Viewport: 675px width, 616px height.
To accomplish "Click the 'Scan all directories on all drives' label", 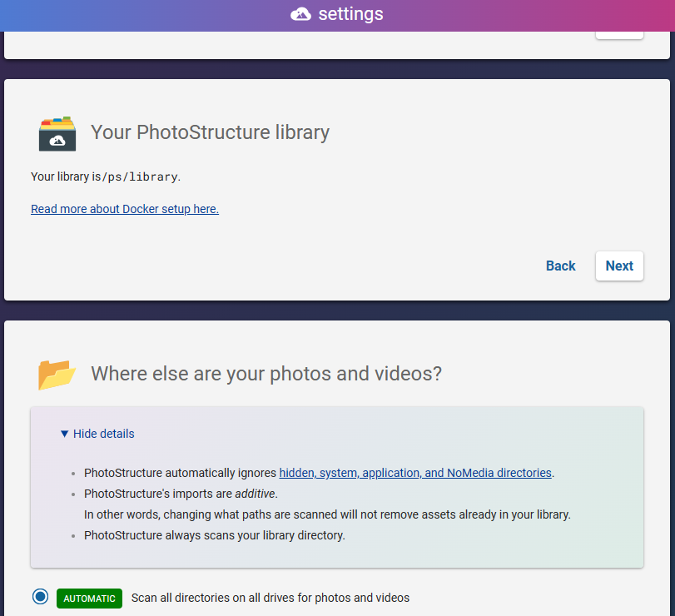I will [270, 598].
